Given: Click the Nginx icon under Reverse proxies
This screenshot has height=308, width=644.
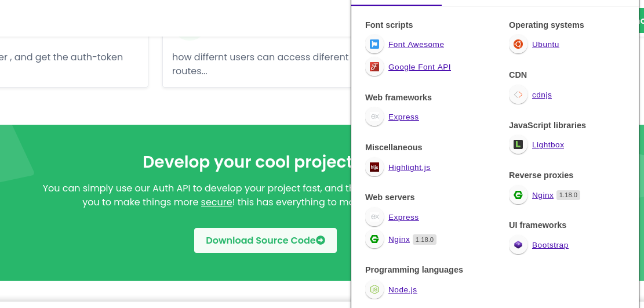Looking at the screenshot, I should [x=518, y=195].
